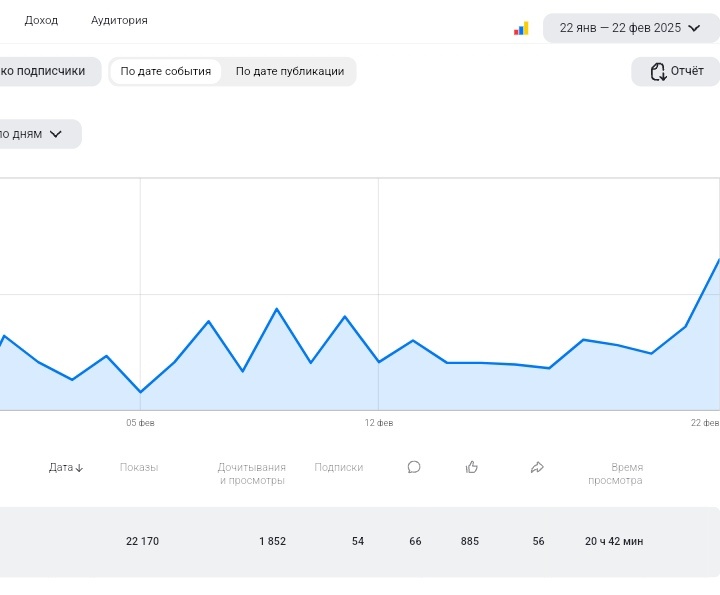
Task: Click the chevron on the date range picker
Action: (x=694, y=28)
